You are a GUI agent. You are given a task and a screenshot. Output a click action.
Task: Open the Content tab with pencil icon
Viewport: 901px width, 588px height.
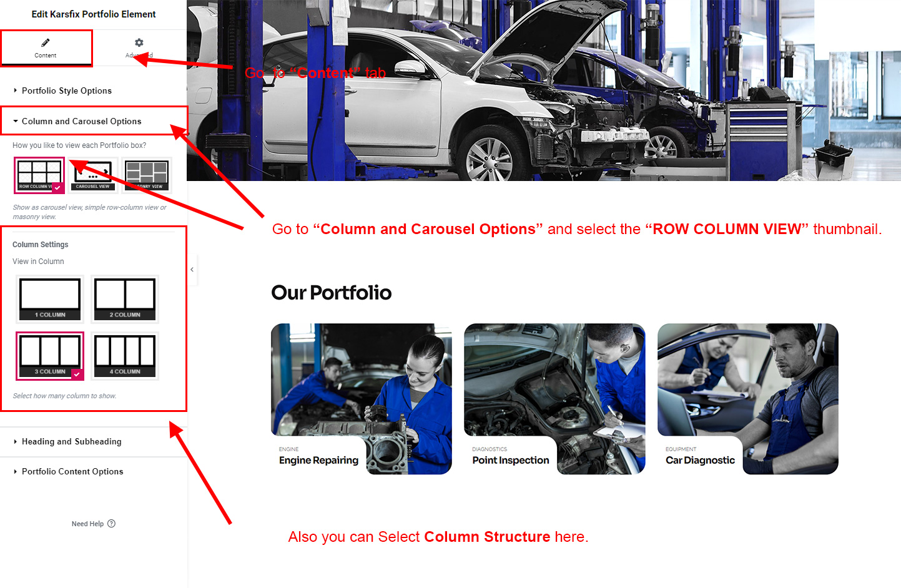click(46, 48)
